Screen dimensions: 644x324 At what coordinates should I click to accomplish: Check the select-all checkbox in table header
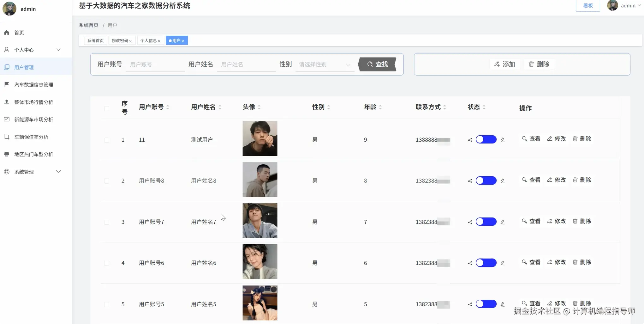107,108
